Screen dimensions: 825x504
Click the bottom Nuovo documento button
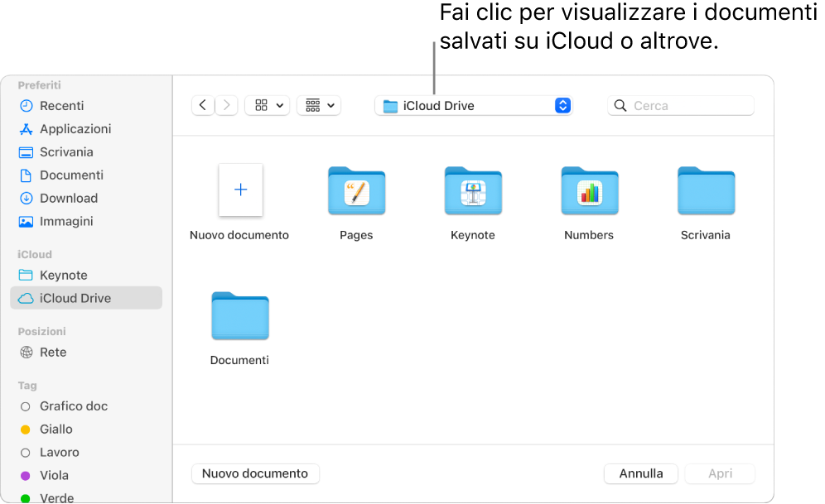[255, 473]
